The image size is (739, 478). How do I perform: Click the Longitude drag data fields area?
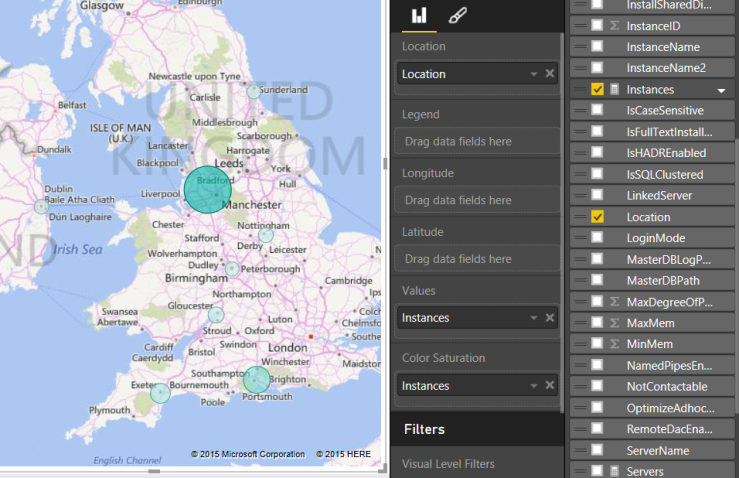[x=477, y=200]
